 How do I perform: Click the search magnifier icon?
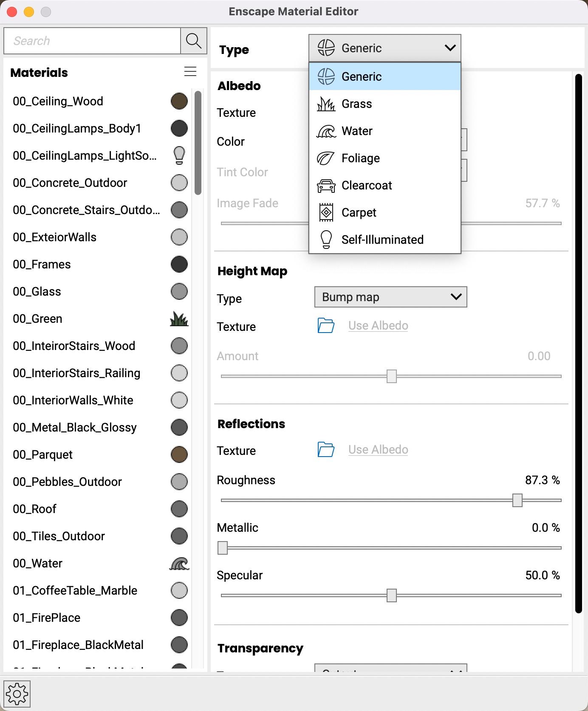[x=194, y=41]
